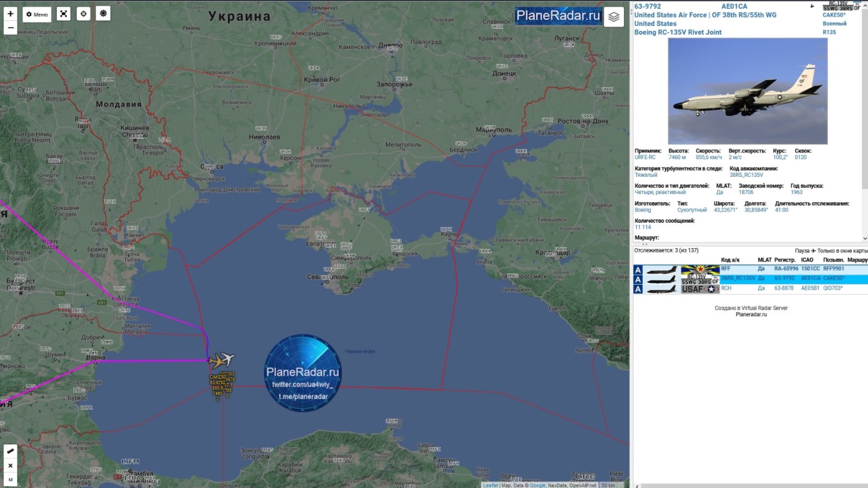Click serial number 18706
Screen dimensions: 868x488
click(746, 192)
